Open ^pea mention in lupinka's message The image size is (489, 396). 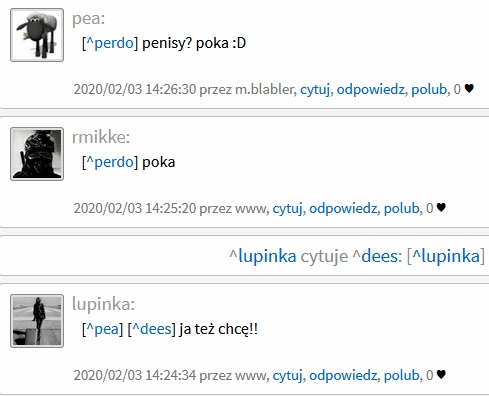click(x=102, y=329)
